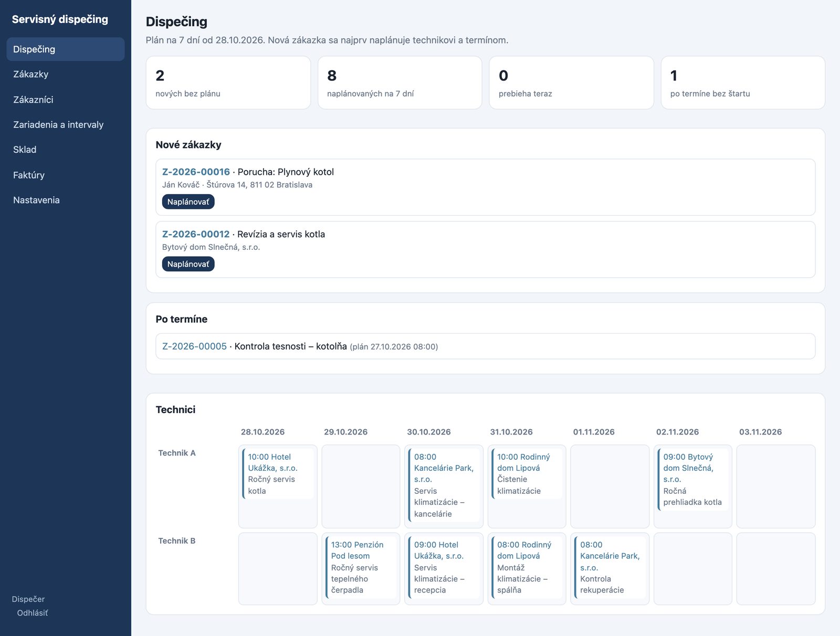
Task: Open Technik B 09:00 Hotel Ukážka job
Action: pyautogui.click(x=444, y=567)
